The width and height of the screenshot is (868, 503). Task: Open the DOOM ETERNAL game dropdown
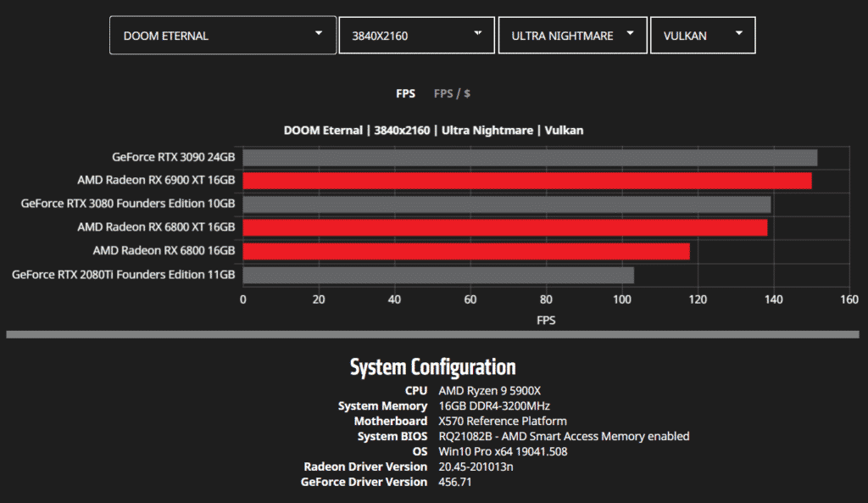(x=212, y=36)
